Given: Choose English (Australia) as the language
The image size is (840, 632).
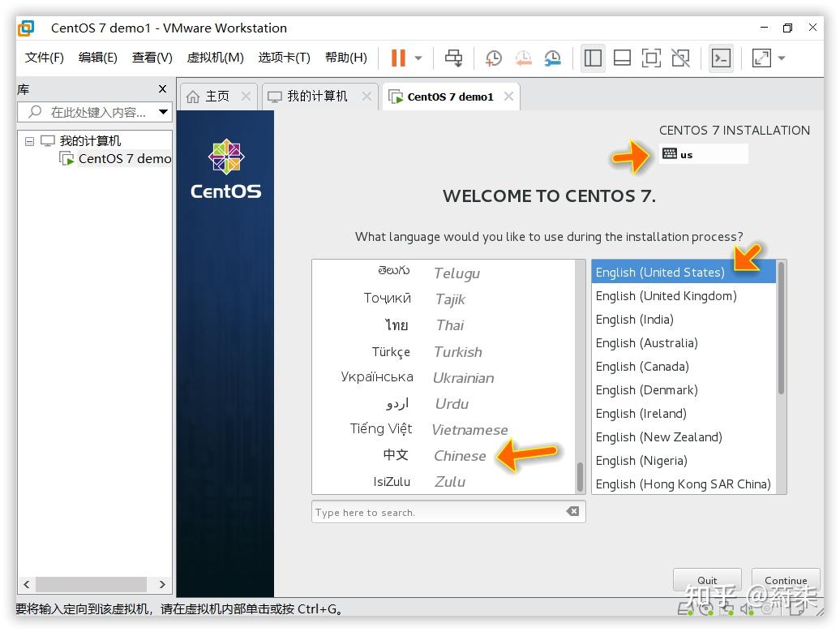Looking at the screenshot, I should pos(646,343).
